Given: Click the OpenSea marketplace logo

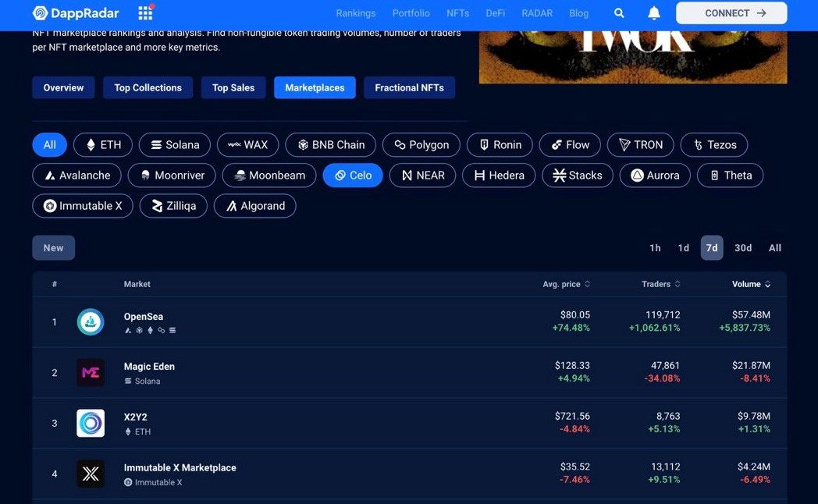Looking at the screenshot, I should pos(91,322).
